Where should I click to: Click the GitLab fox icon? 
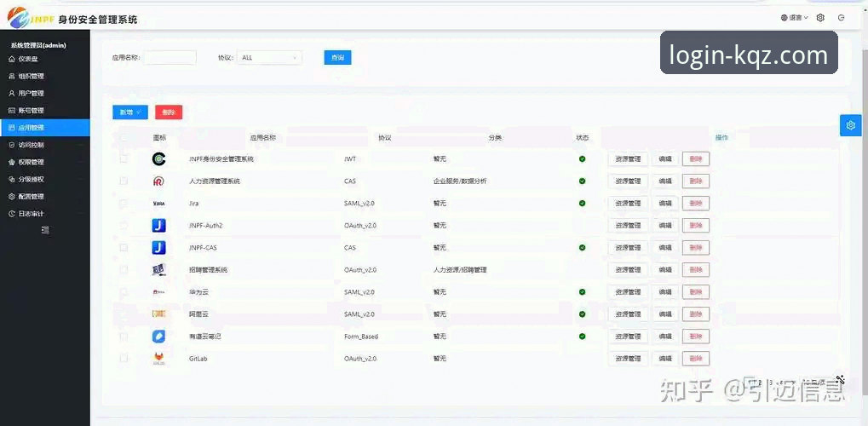[x=159, y=359]
